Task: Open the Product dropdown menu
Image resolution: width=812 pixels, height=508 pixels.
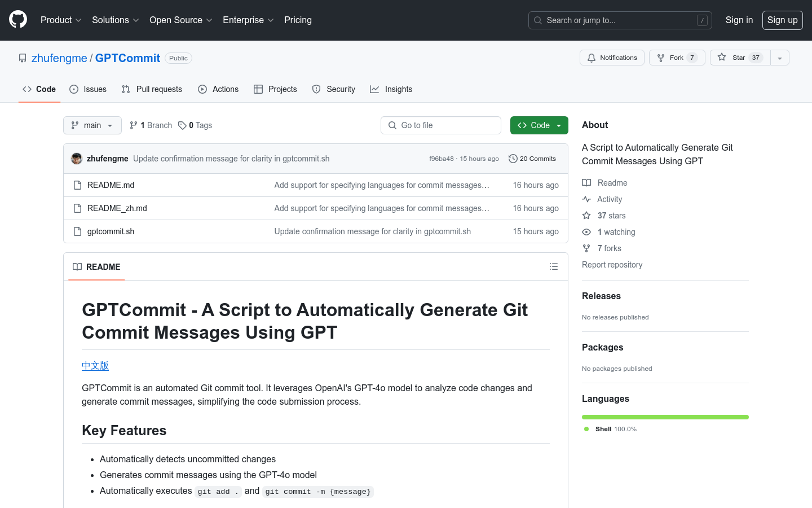Action: click(x=61, y=20)
